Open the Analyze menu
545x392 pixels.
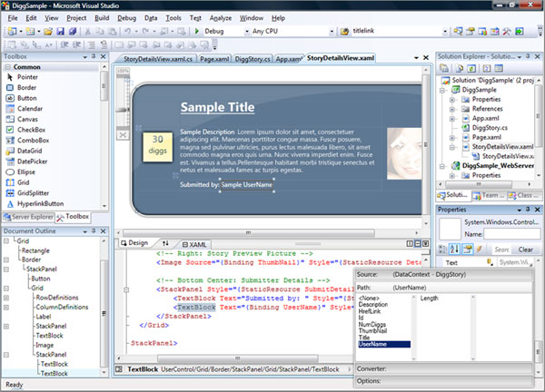point(222,17)
